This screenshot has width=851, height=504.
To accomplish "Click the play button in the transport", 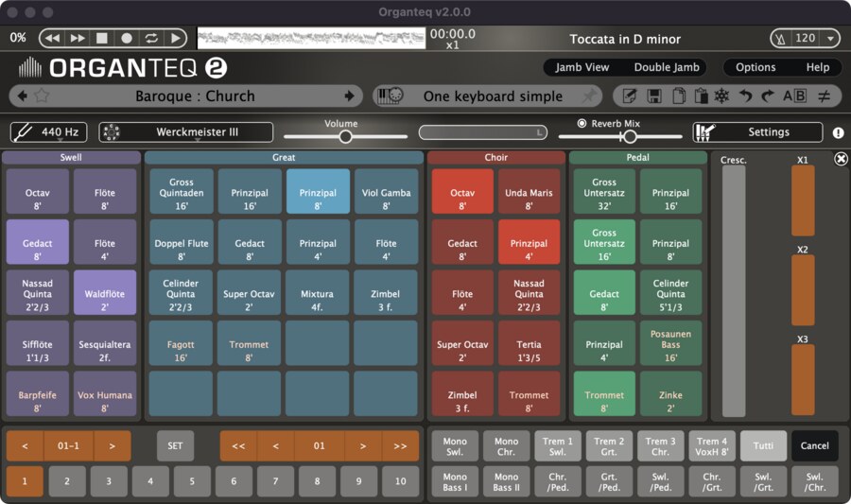I will (175, 38).
